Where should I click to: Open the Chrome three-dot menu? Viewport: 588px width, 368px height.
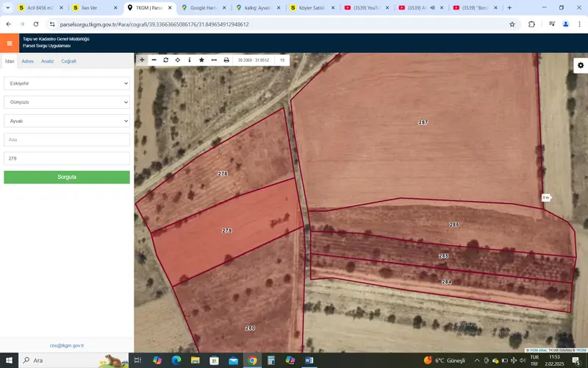[x=579, y=24]
